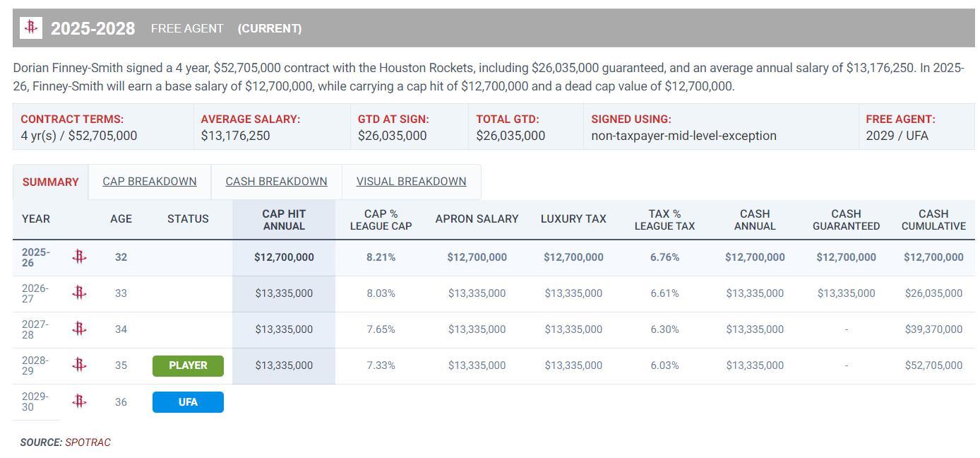Open the Visual Breakdown tab
The width and height of the screenshot is (980, 458).
[411, 182]
